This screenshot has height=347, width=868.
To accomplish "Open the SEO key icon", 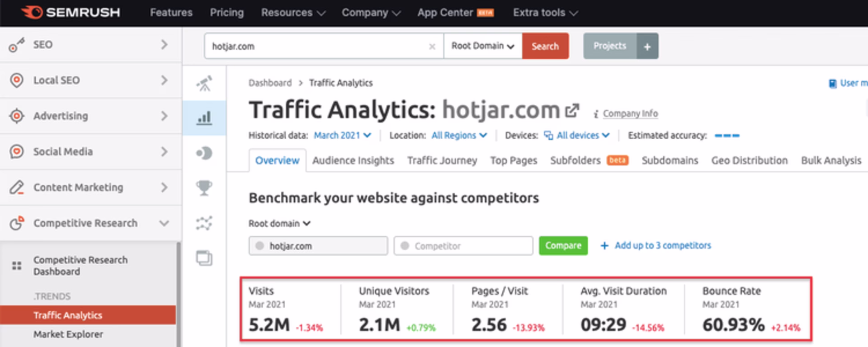I will 17,45.
